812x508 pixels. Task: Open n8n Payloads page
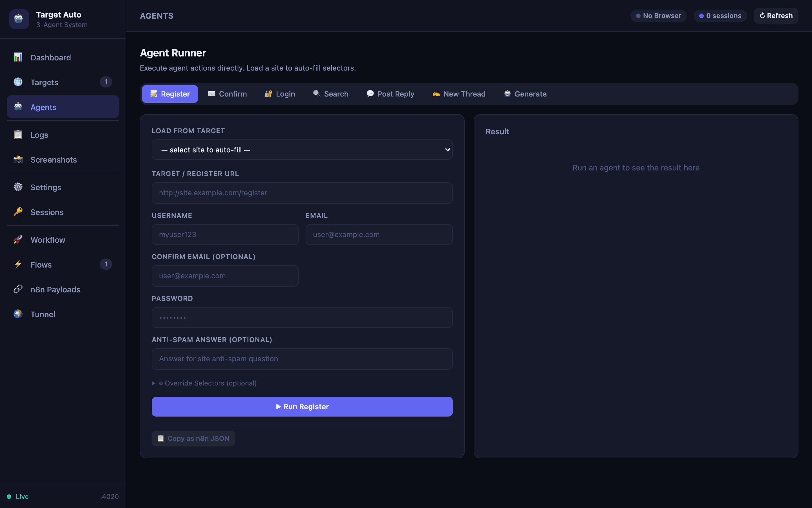(x=63, y=289)
